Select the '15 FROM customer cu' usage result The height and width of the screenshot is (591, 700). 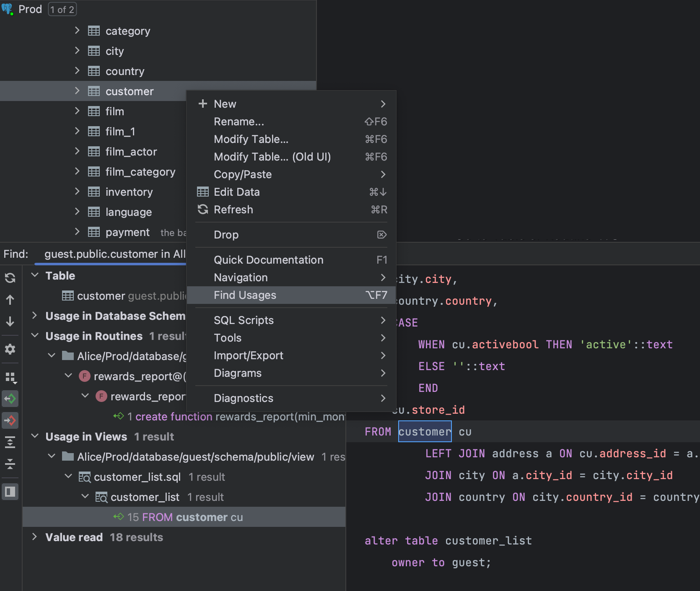(185, 517)
